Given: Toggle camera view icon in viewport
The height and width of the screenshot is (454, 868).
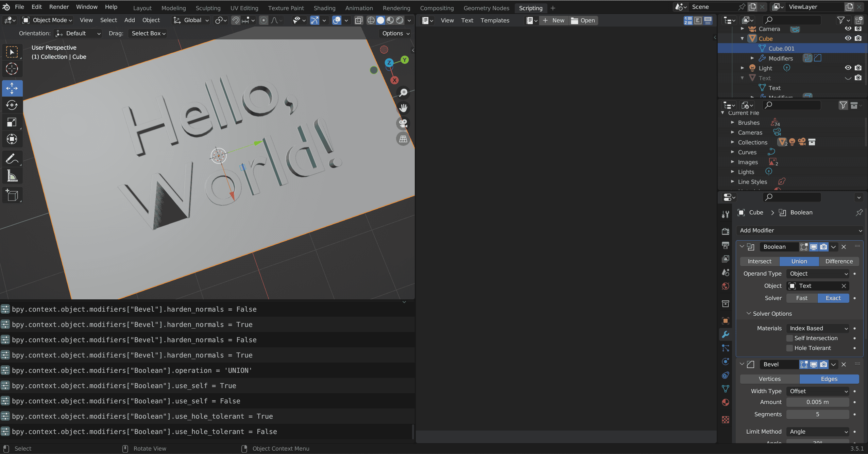Looking at the screenshot, I should [403, 123].
